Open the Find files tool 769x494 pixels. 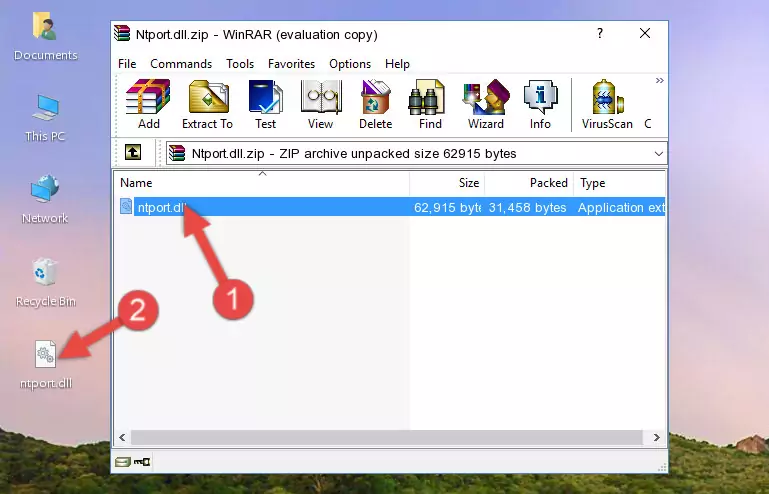point(430,104)
